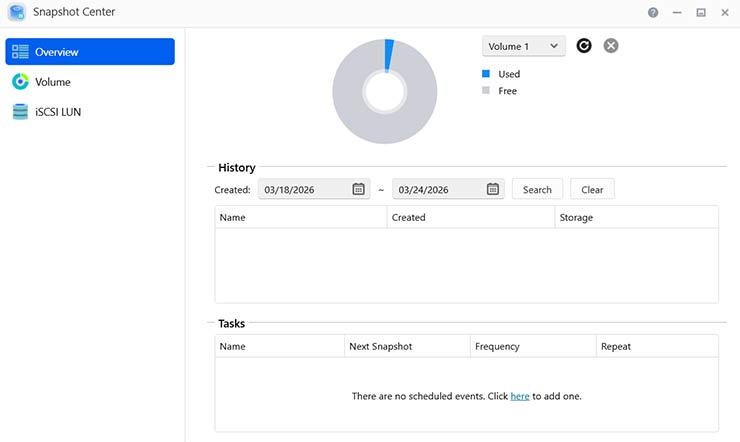The image size is (740, 442).
Task: Sort history by Created column header
Action: click(x=470, y=217)
